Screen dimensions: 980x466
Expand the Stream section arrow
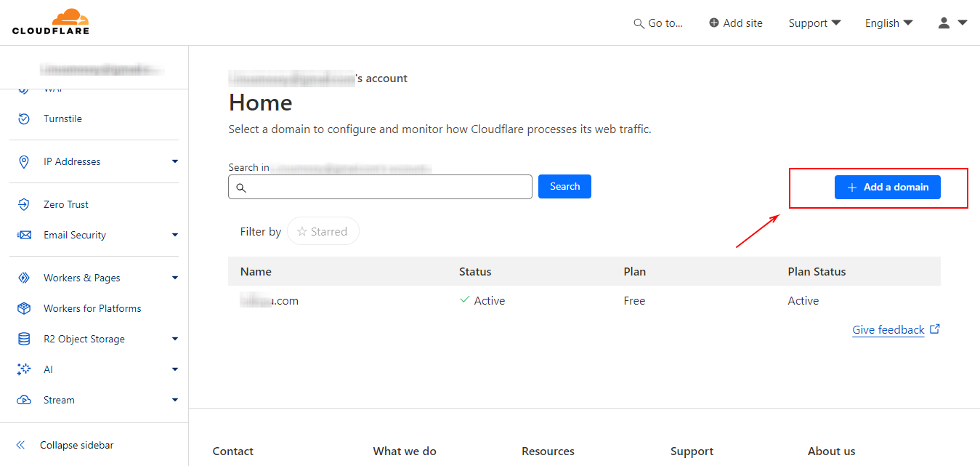(x=175, y=400)
